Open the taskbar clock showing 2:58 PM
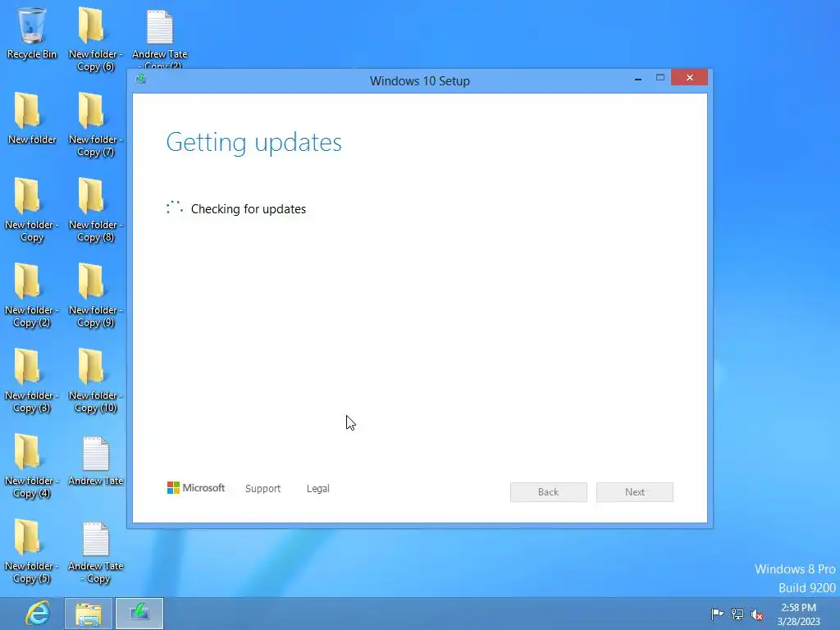This screenshot has height=630, width=840. [x=799, y=614]
